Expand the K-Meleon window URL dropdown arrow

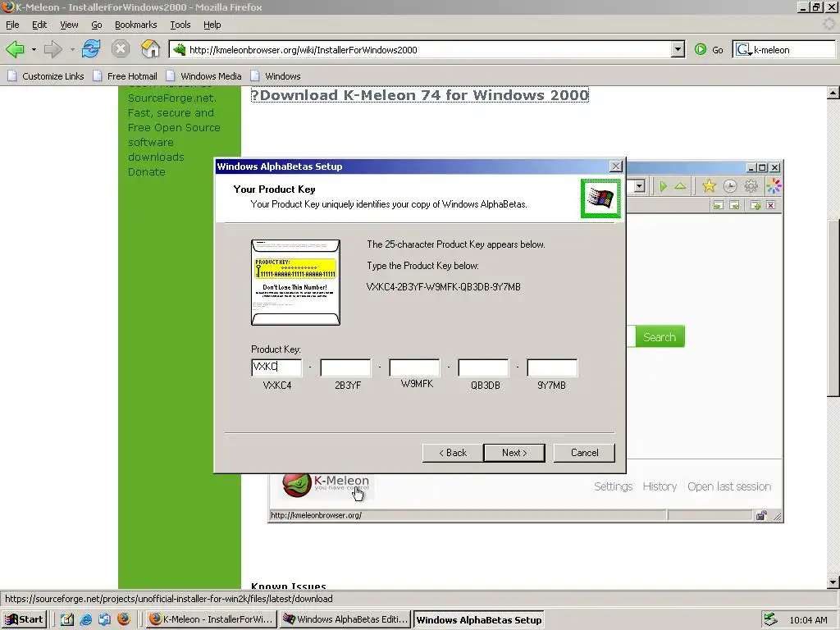pyautogui.click(x=639, y=186)
